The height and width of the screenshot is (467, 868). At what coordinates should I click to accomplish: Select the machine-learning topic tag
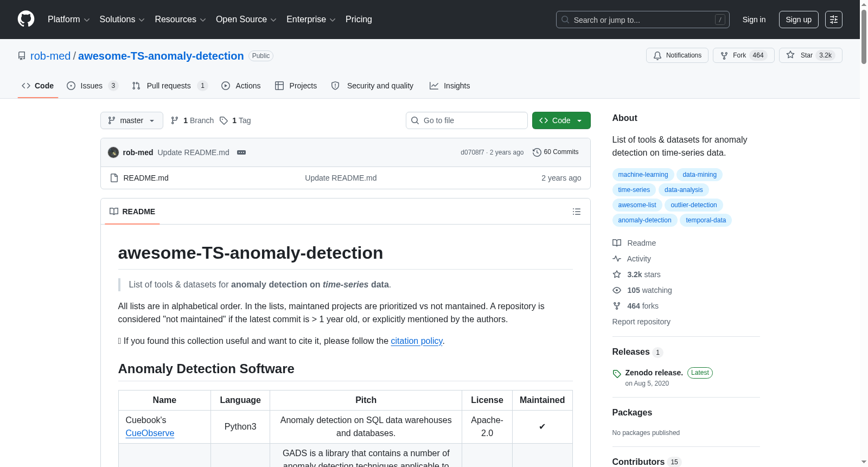(643, 175)
